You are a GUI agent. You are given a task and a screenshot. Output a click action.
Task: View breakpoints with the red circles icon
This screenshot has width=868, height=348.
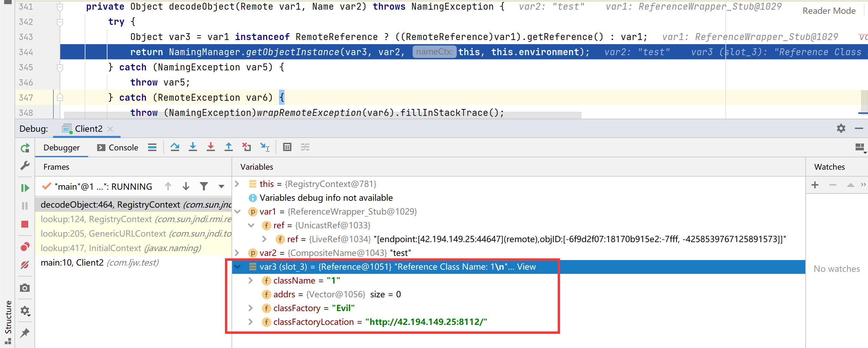[x=25, y=247]
